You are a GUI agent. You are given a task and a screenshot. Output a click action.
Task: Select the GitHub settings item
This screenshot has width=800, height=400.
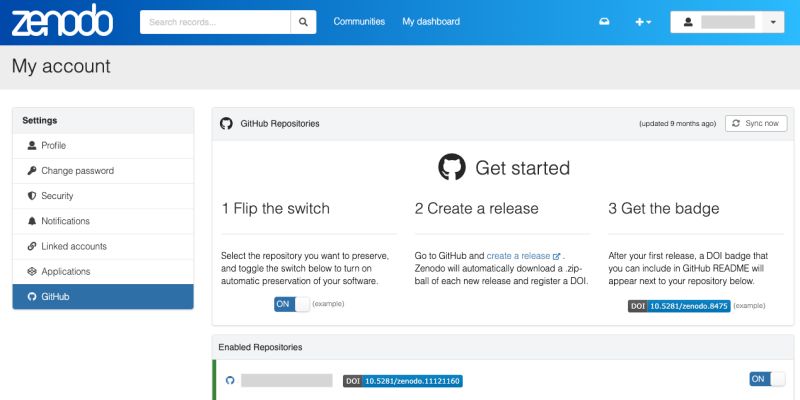tap(103, 296)
